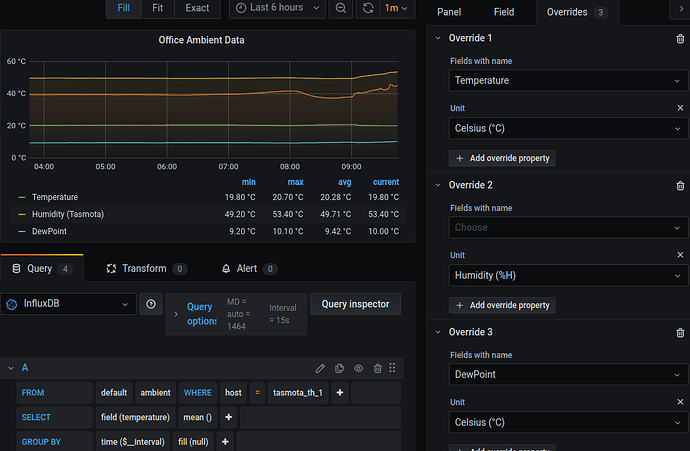Click the equals operator in WHERE

[257, 393]
